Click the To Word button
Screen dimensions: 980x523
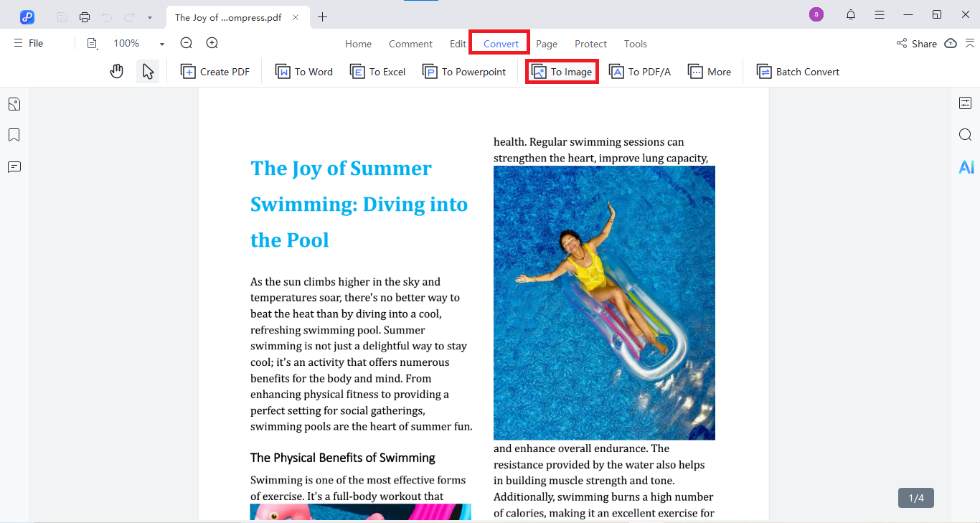305,72
